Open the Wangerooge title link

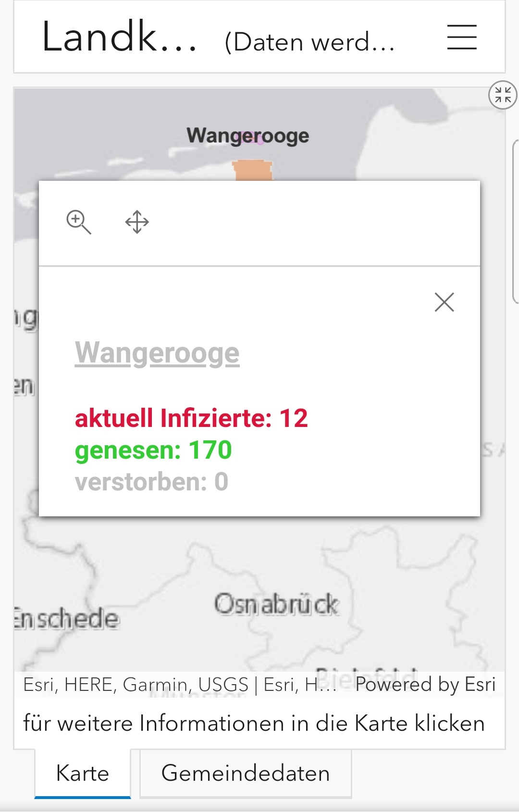(157, 353)
